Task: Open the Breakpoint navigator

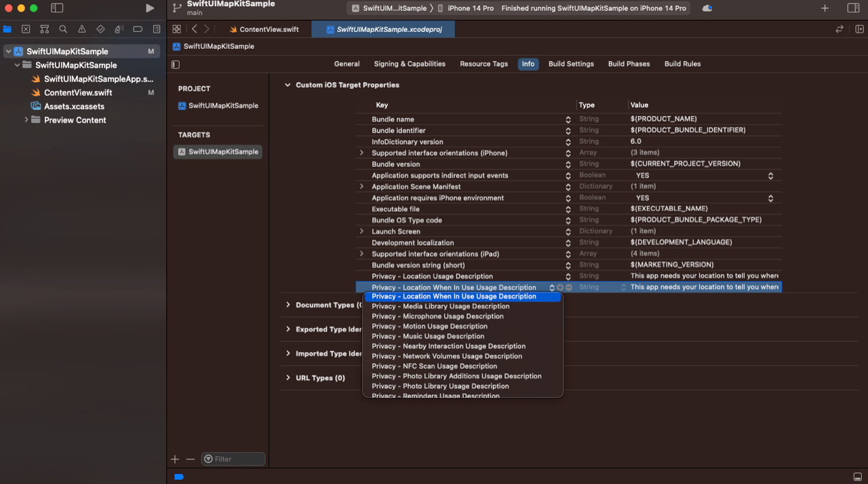Action: 138,29
